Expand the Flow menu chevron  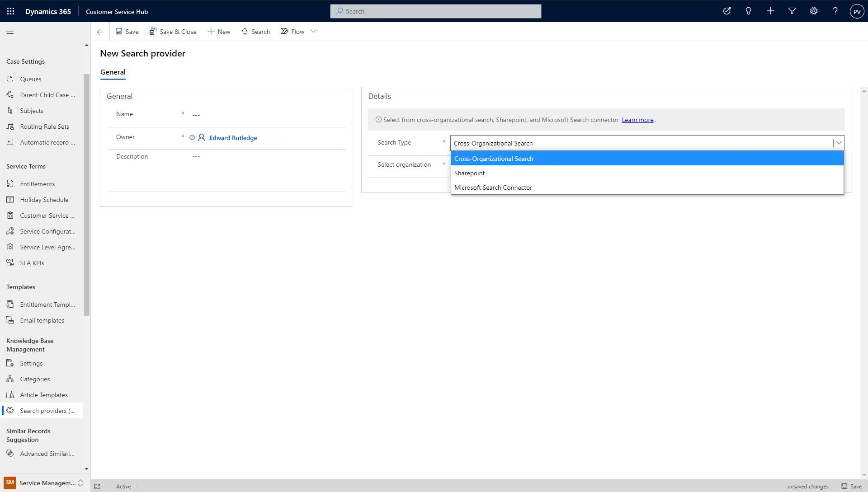click(x=313, y=31)
